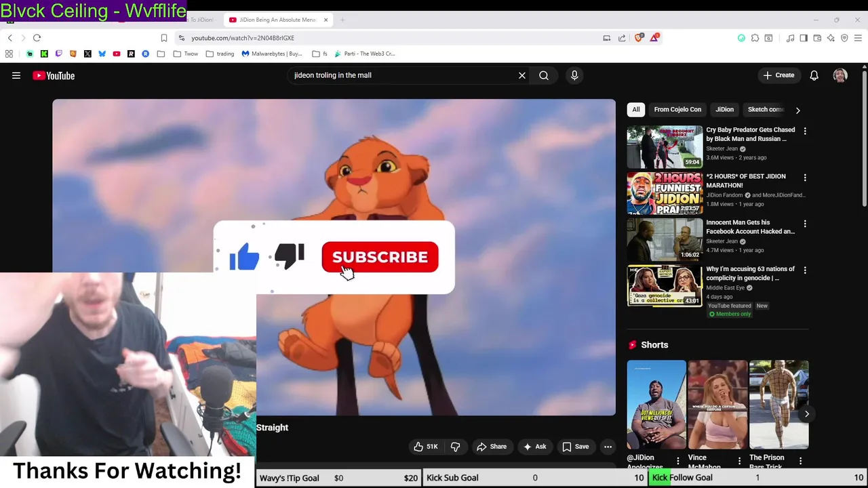Open the YouTube bookmark icon
This screenshot has width=868, height=488.
(117, 54)
